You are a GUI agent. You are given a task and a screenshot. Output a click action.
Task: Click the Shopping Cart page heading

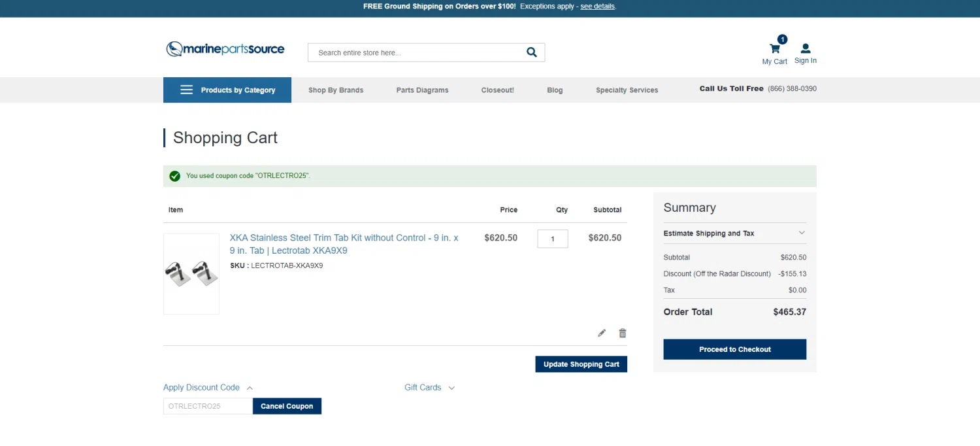[225, 138]
